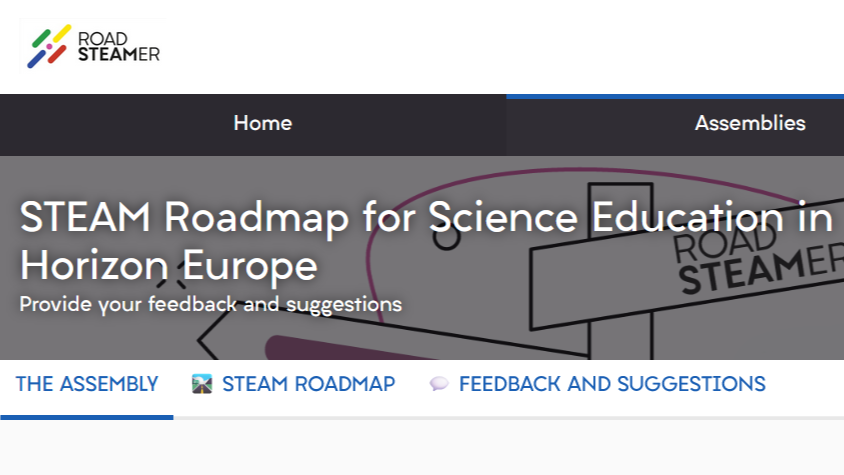
Task: Click the ROAD STEAMER logo text in header
Action: pyautogui.click(x=118, y=46)
